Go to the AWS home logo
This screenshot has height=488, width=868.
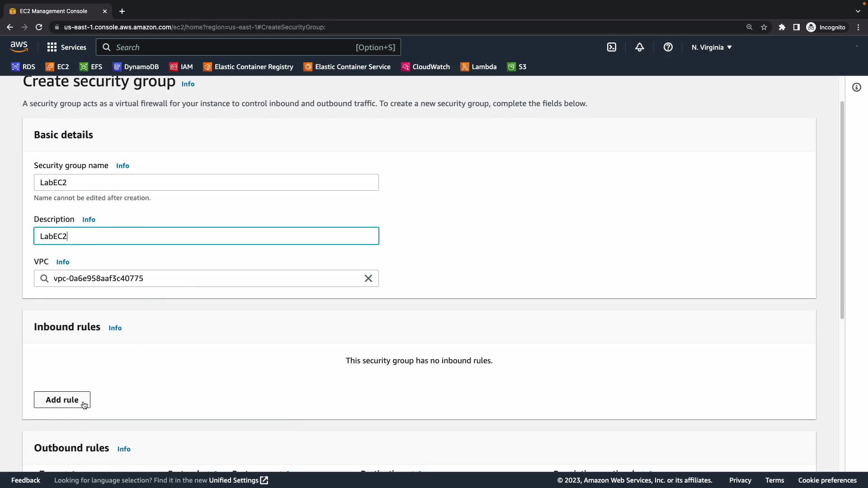coord(19,47)
